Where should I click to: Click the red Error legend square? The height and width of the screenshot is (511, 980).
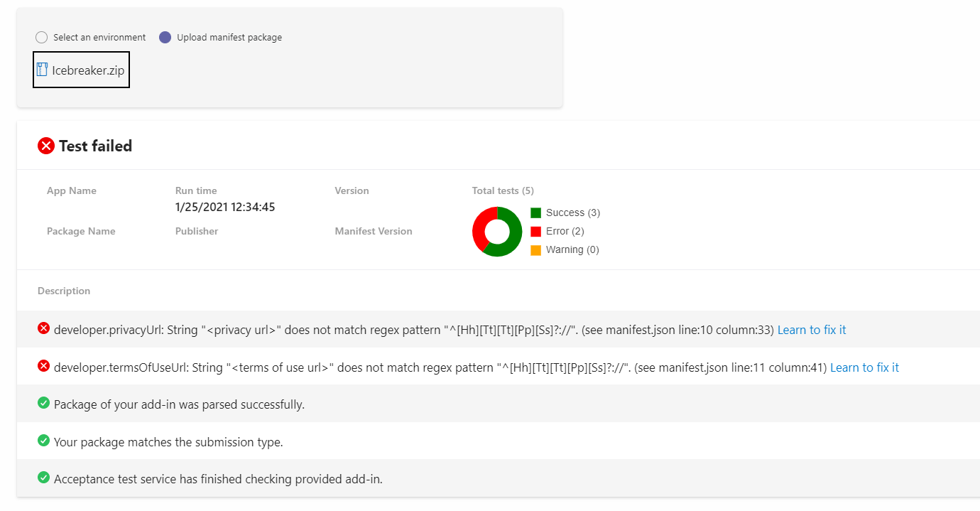(x=537, y=230)
